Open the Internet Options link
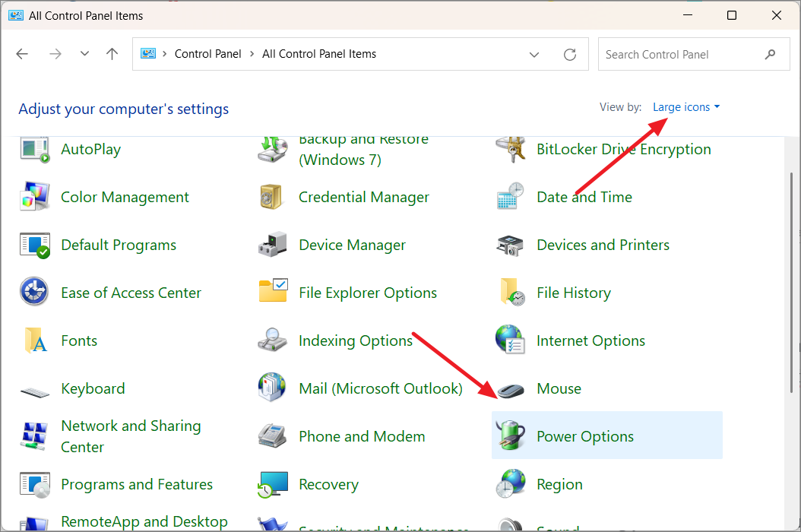The height and width of the screenshot is (532, 801). tap(590, 340)
